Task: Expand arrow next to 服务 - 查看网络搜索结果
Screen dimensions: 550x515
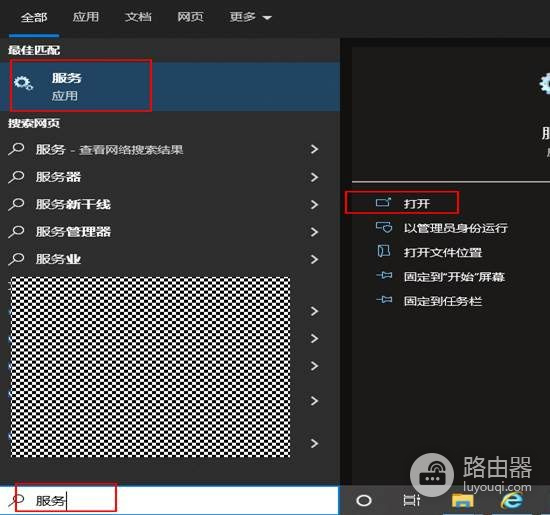Action: click(314, 149)
